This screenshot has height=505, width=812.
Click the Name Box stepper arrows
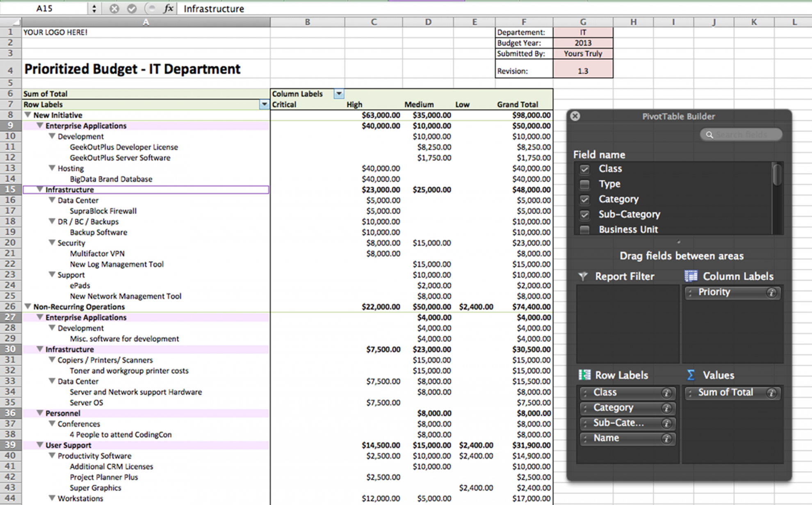pyautogui.click(x=94, y=9)
